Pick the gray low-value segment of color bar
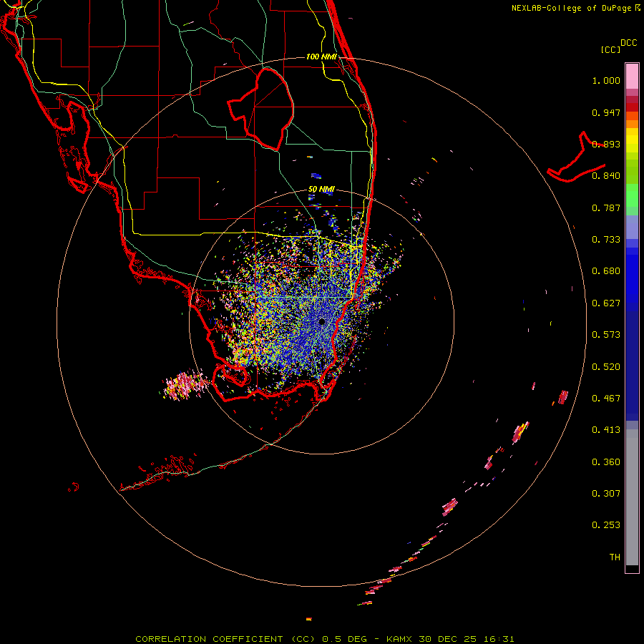This screenshot has width=644, height=644. point(632,497)
